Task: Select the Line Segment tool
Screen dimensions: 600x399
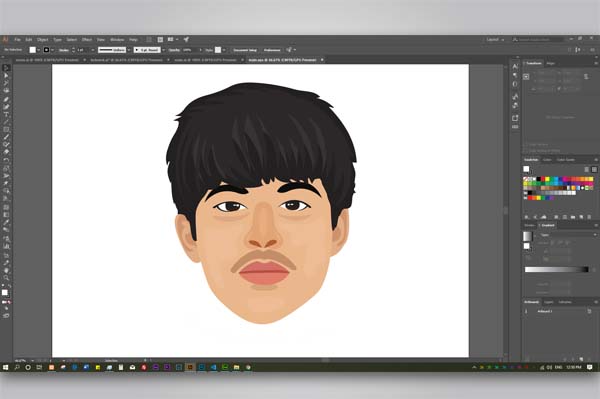Action: click(x=6, y=122)
